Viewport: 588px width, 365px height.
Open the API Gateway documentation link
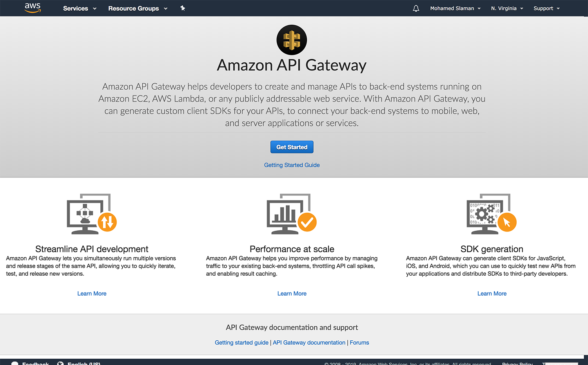309,342
